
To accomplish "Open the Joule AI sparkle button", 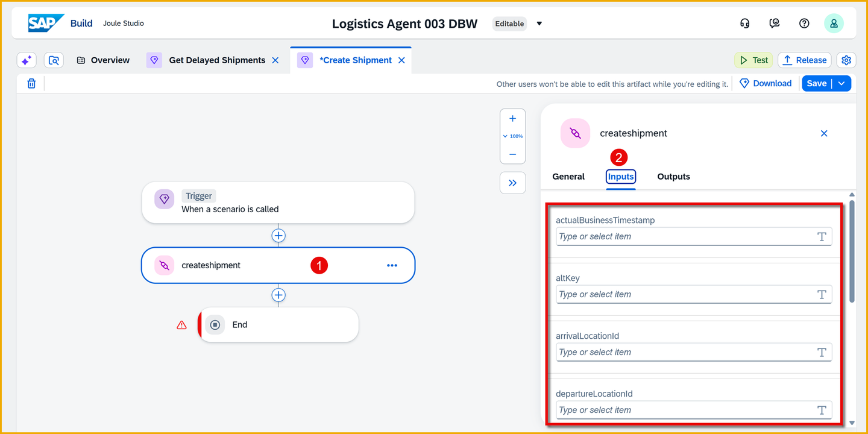I will pyautogui.click(x=27, y=60).
